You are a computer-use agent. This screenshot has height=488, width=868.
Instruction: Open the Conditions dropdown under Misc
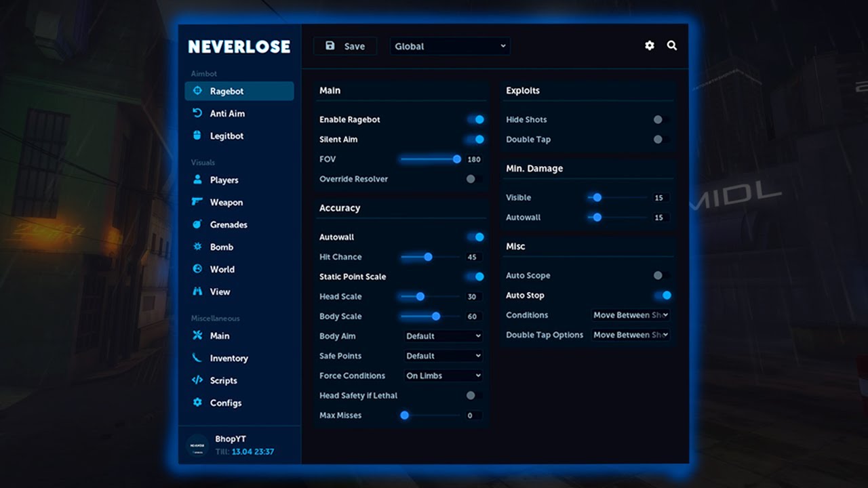pyautogui.click(x=630, y=315)
